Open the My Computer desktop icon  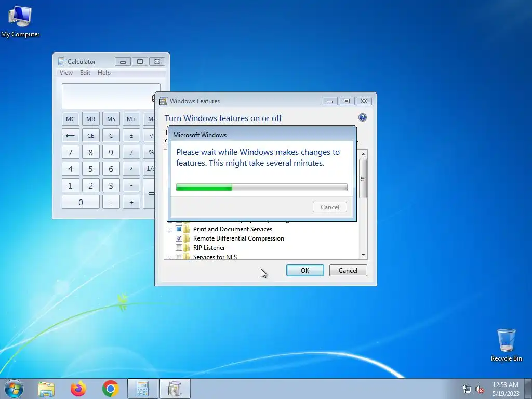point(20,21)
